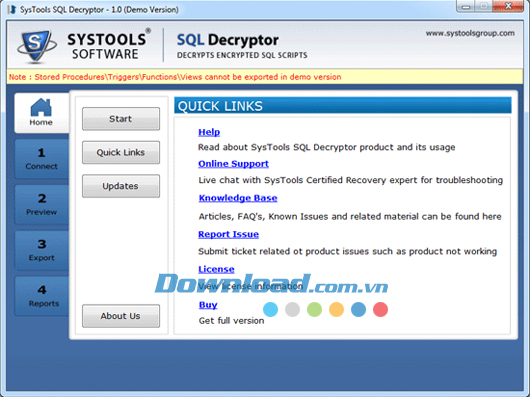This screenshot has width=530, height=397.
Task: Click the app icon in title bar
Action: (12, 9)
